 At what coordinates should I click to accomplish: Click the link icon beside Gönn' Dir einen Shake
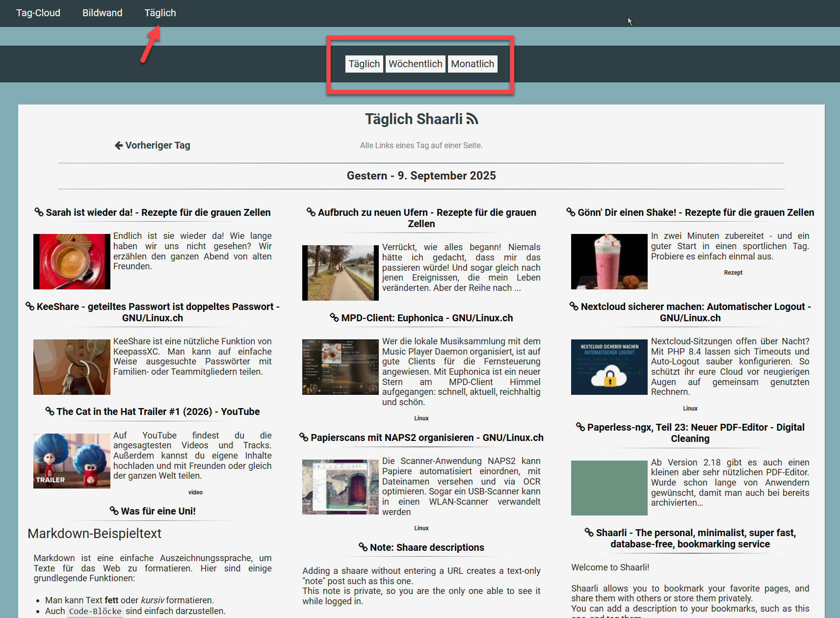point(571,212)
